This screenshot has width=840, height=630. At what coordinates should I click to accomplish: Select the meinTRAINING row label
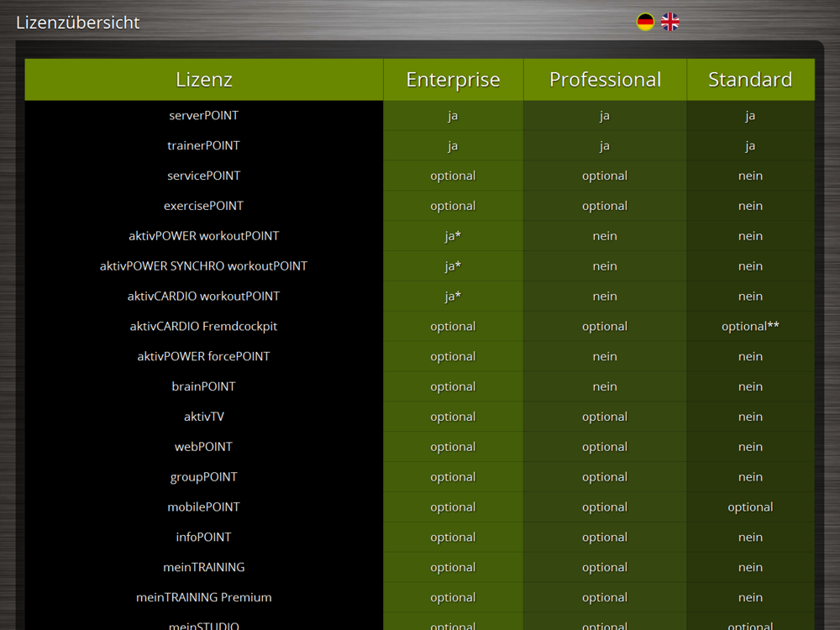[203, 567]
